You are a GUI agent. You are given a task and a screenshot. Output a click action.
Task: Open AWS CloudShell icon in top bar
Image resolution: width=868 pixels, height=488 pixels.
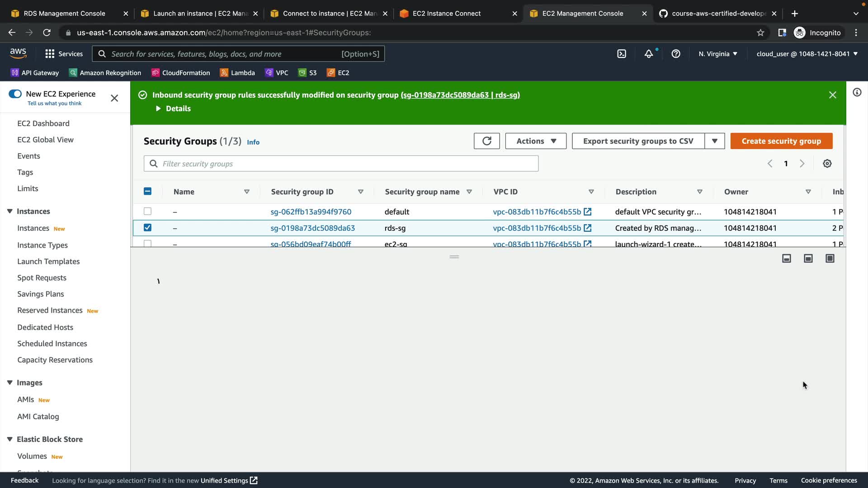[622, 54]
